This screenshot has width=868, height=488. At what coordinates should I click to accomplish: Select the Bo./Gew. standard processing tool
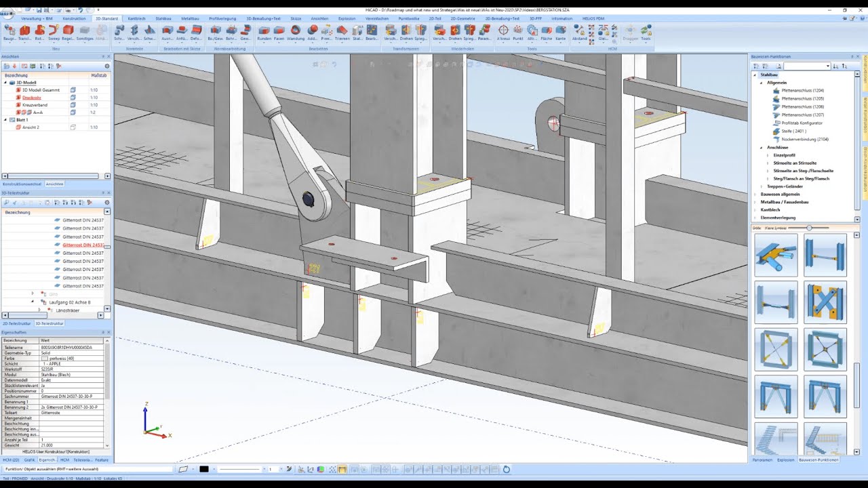[216, 33]
